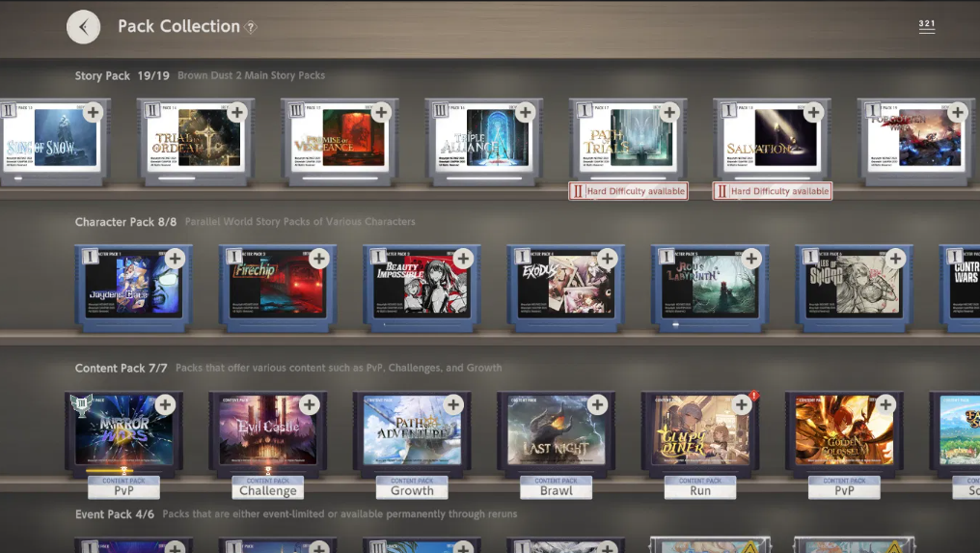Open the Glupy Diner content pack
This screenshot has height=553, width=980.
point(700,434)
